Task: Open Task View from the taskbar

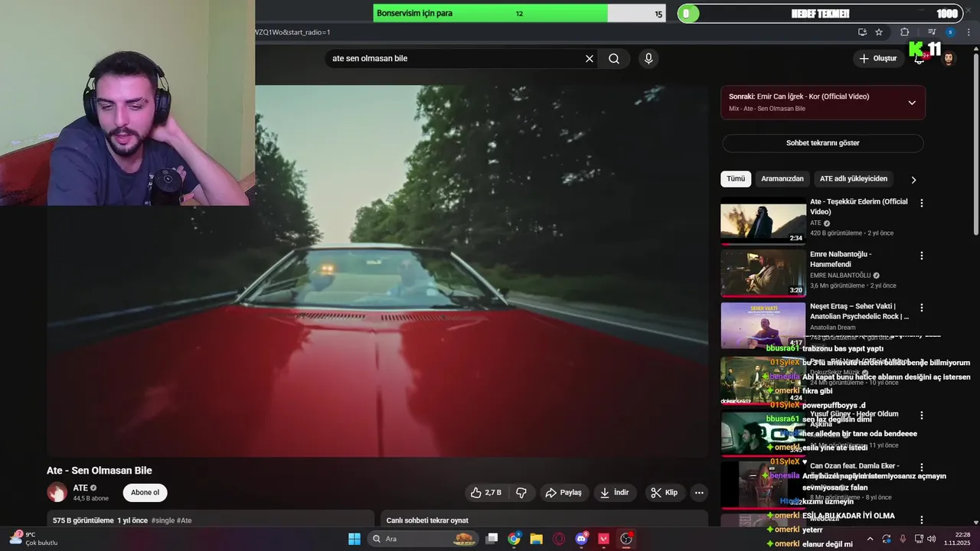Action: (492, 539)
